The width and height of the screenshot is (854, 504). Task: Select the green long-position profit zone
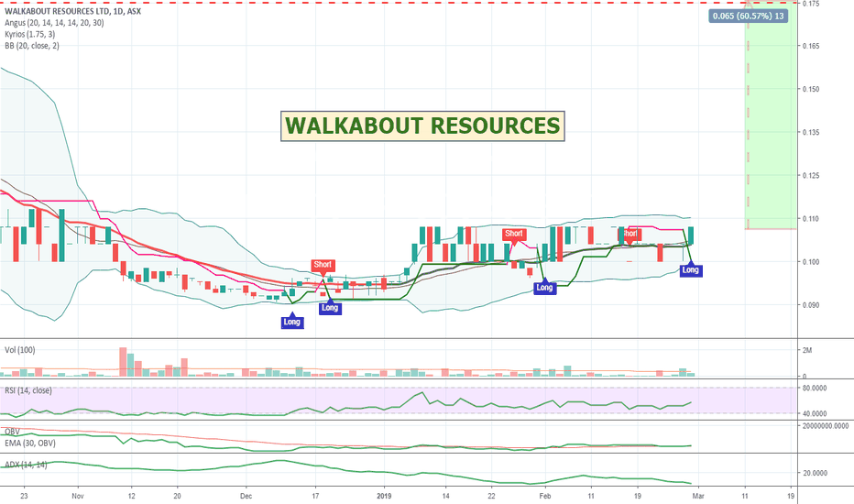tap(771, 116)
